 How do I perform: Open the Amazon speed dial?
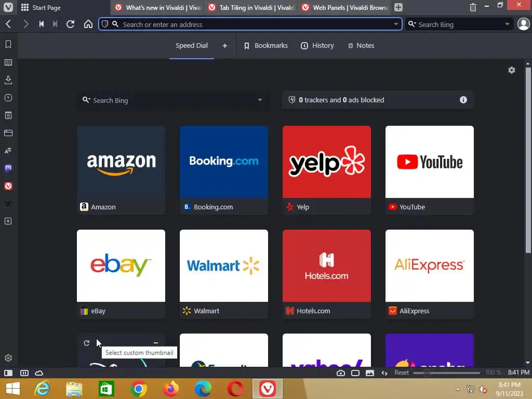point(121,170)
